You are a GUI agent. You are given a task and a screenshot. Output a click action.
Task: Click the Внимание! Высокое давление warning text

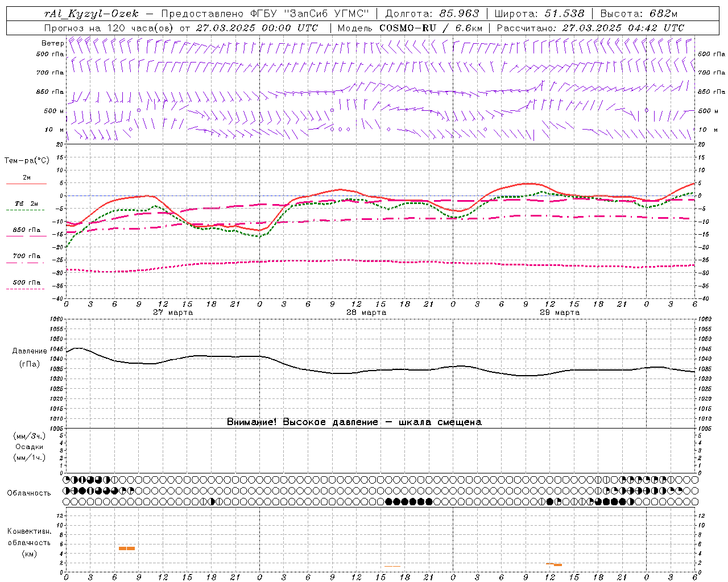354,422
